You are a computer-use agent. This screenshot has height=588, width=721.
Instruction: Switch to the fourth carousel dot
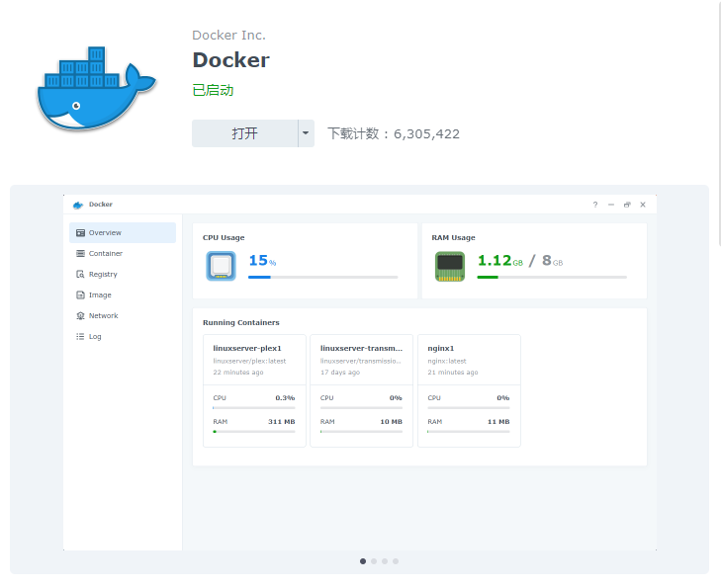pos(396,561)
